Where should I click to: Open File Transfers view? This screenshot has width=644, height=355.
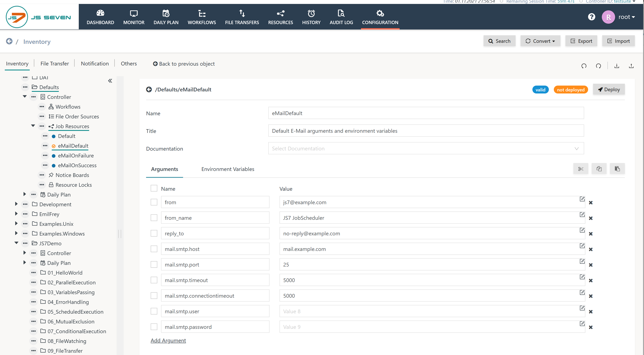coord(242,17)
